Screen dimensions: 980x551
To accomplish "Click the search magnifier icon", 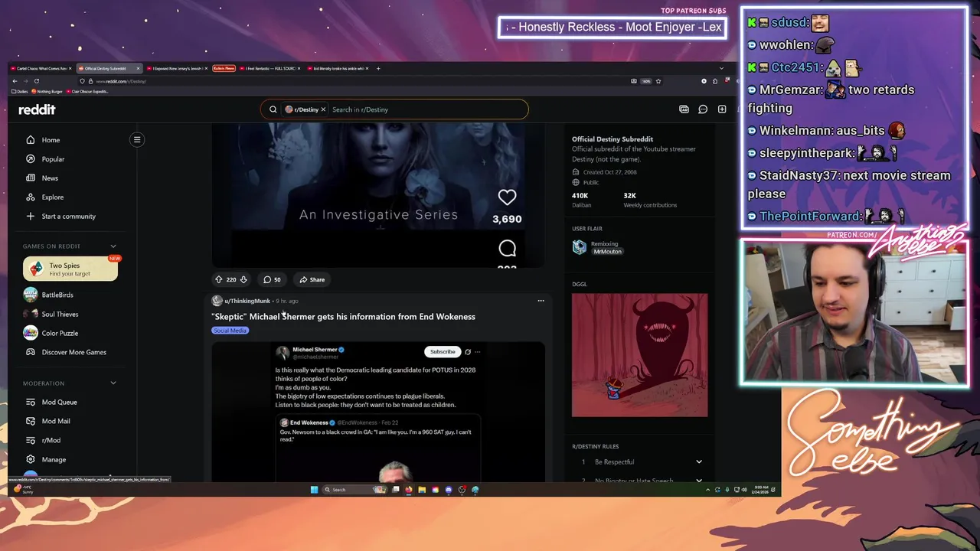I will click(x=273, y=109).
